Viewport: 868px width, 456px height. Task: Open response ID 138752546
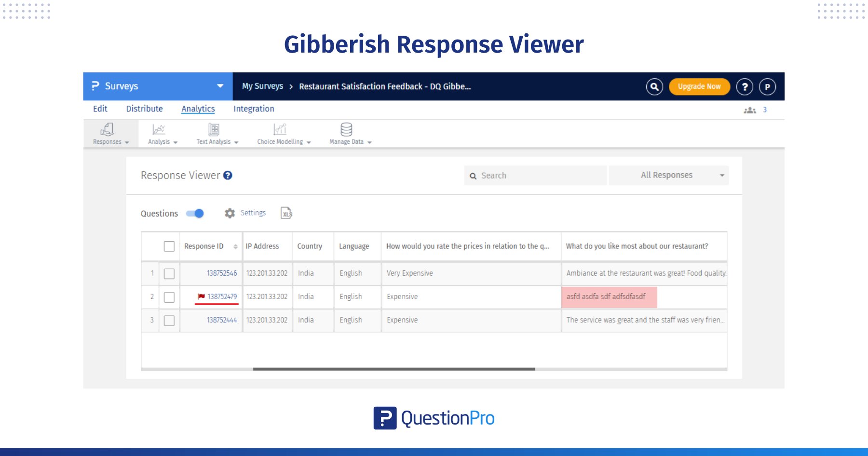tap(222, 273)
